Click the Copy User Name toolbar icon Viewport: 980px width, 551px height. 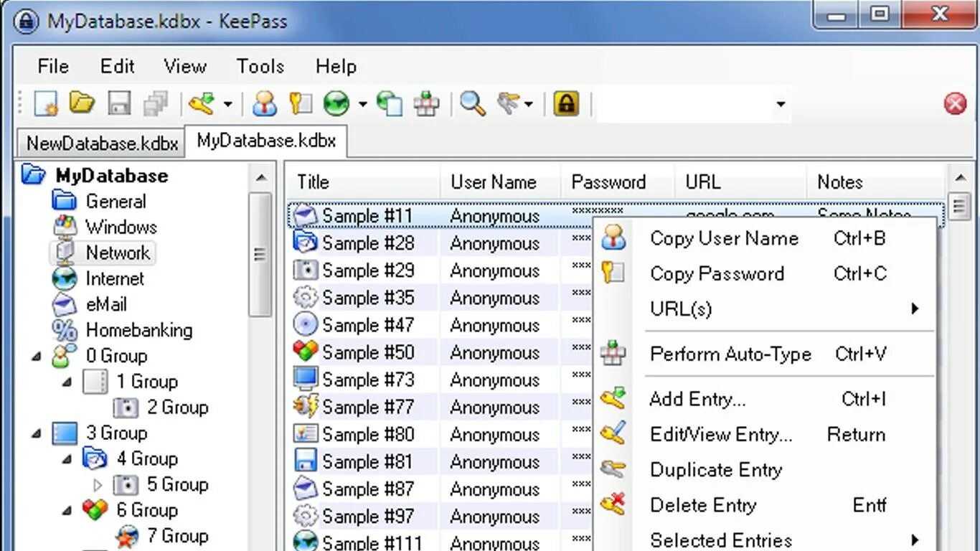[264, 104]
